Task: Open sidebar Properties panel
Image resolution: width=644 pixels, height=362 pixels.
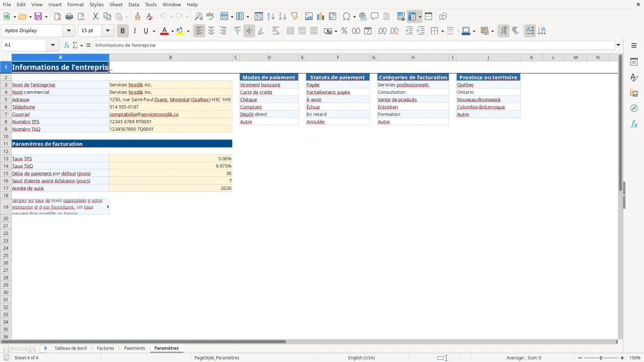Action: (x=634, y=62)
